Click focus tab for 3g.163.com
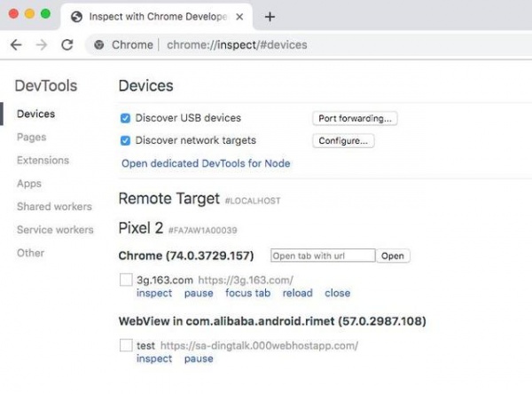532x394 pixels. 248,293
